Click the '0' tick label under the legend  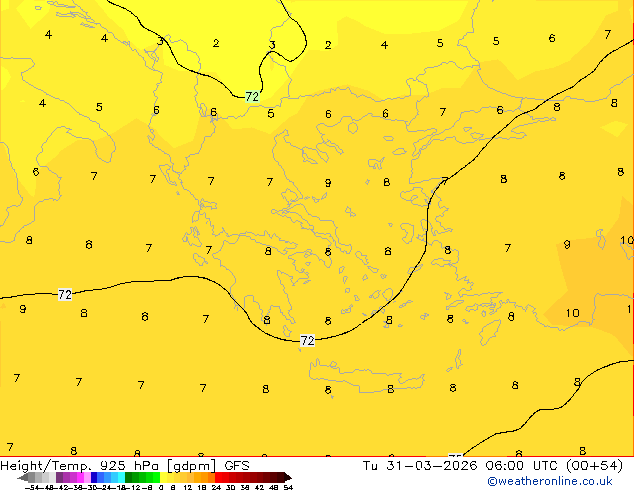coord(161,487)
